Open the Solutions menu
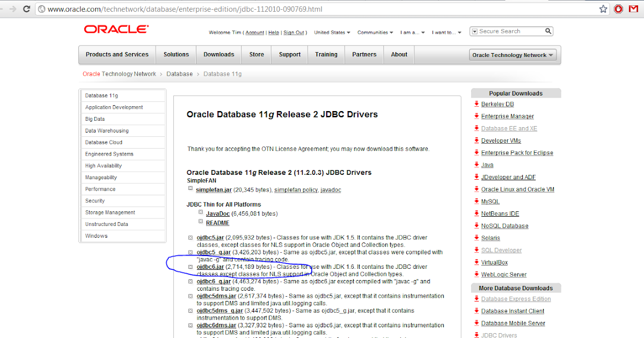The width and height of the screenshot is (644, 338). [x=176, y=54]
